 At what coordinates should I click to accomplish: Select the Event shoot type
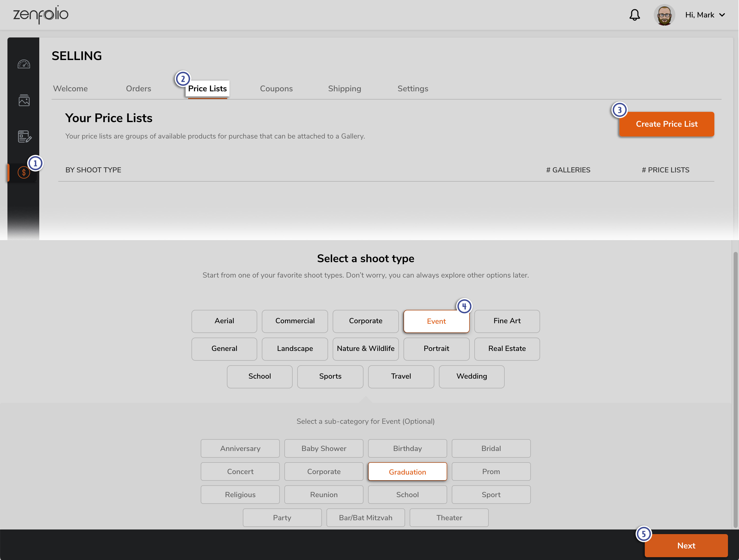[436, 321]
